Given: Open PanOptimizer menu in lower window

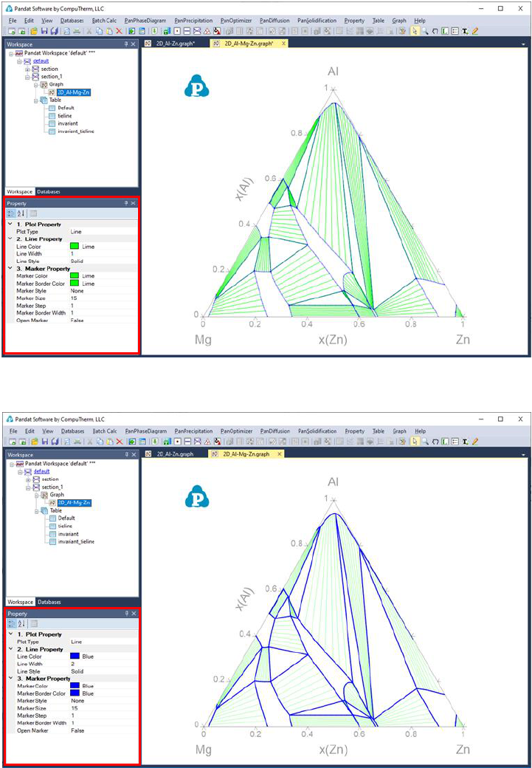Looking at the screenshot, I should coord(236,431).
